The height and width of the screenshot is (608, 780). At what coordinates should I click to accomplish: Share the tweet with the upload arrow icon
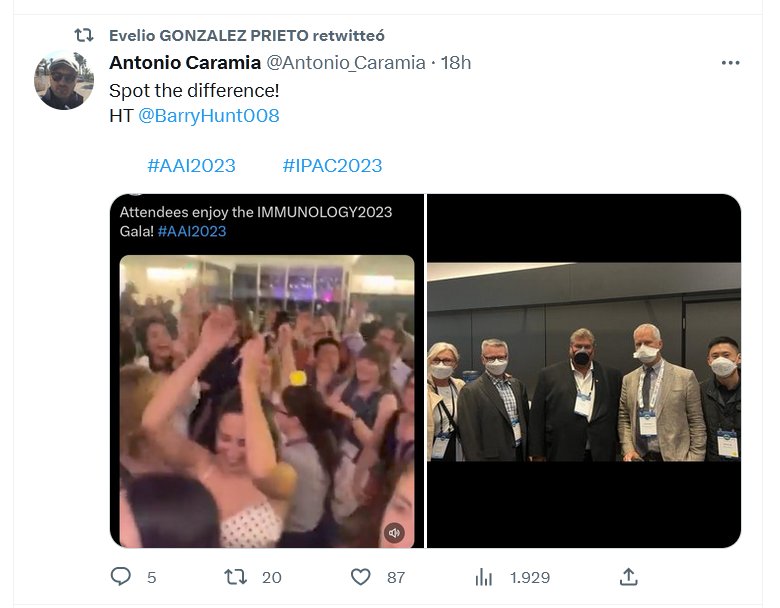[628, 577]
